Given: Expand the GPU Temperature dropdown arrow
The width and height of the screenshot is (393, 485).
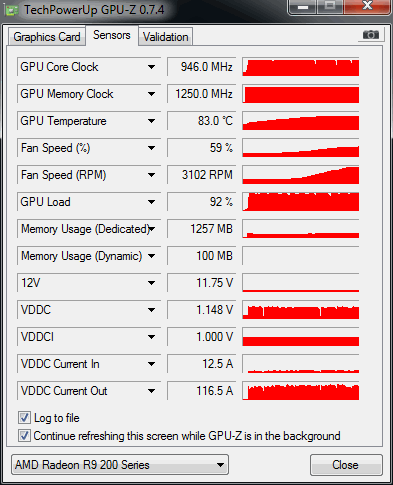Looking at the screenshot, I should pos(151,121).
